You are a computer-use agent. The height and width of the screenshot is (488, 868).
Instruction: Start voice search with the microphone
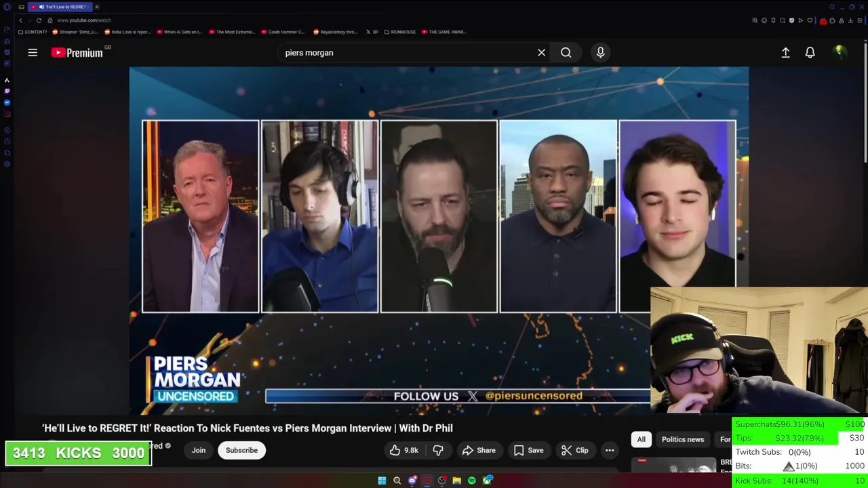click(x=600, y=52)
